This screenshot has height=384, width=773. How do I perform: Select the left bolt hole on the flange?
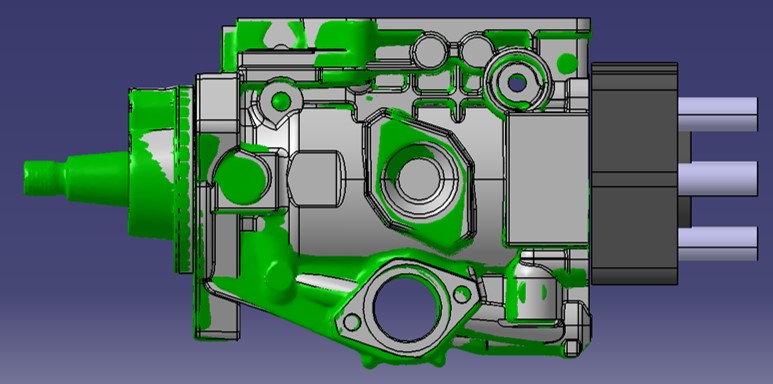(x=352, y=322)
